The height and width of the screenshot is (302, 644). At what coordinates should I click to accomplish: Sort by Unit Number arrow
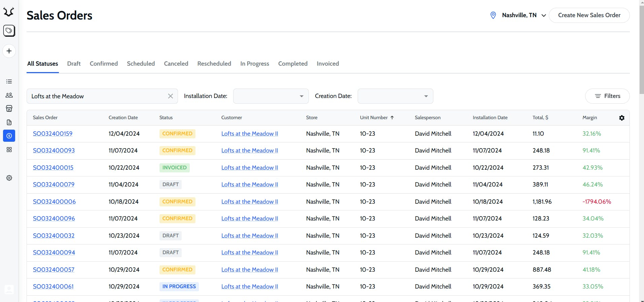392,118
